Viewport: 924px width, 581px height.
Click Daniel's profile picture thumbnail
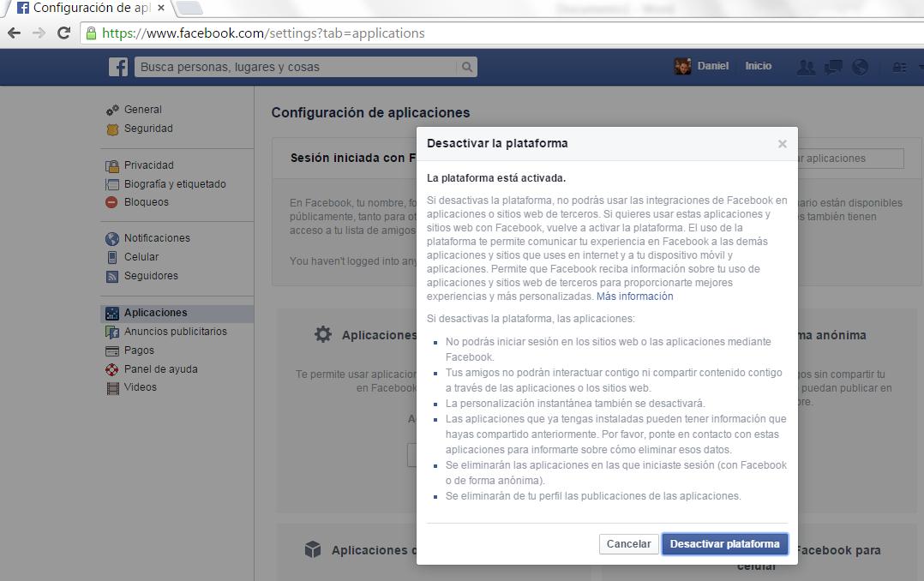coord(683,67)
